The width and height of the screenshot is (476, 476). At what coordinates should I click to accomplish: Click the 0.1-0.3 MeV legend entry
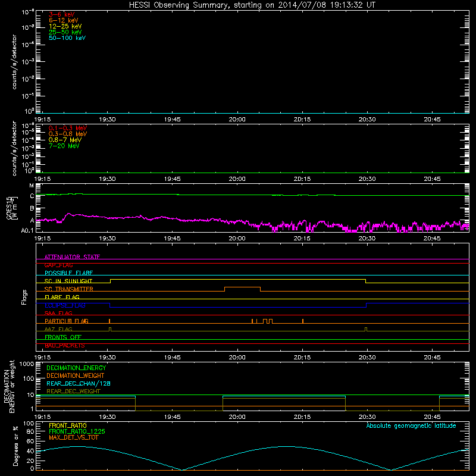[68, 128]
